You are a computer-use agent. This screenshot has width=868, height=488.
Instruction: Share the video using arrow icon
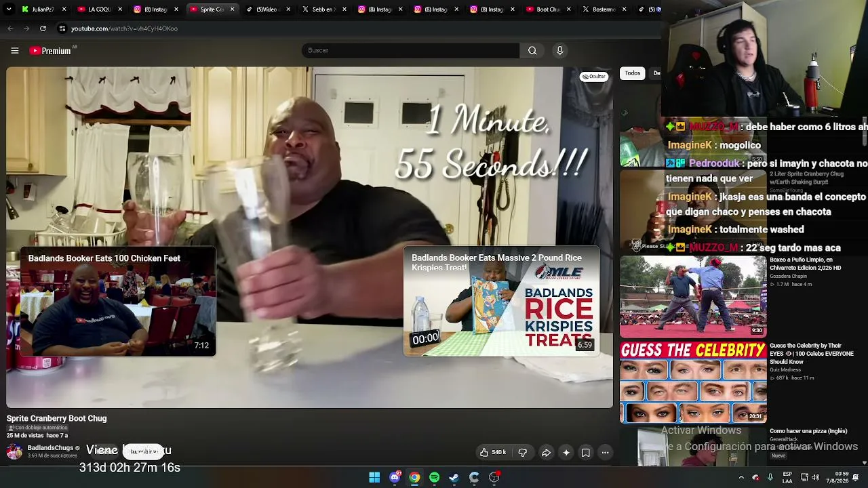pyautogui.click(x=546, y=452)
